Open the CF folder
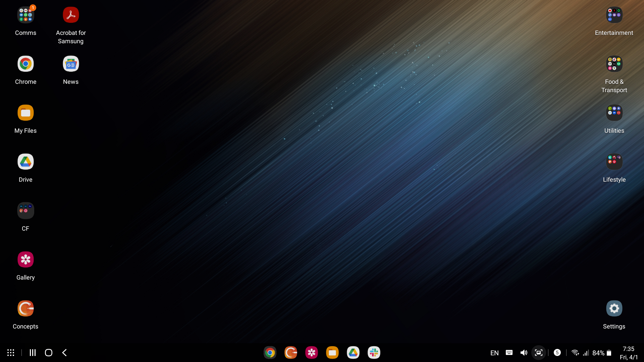 point(25,211)
